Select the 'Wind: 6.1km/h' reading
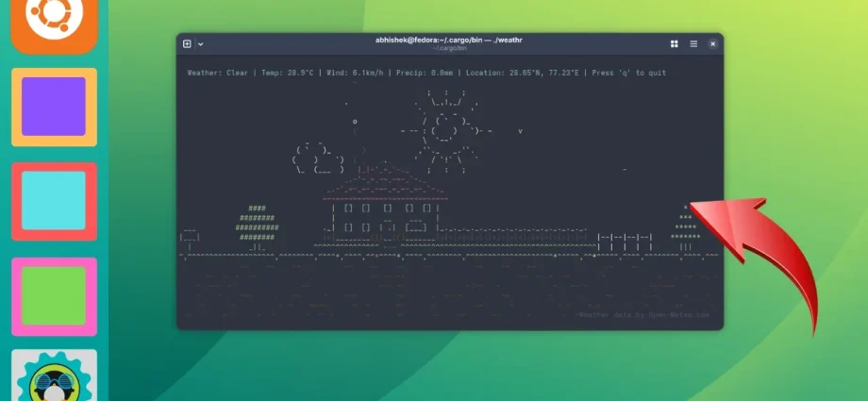Viewport: 868px width, 401px height. (355, 73)
